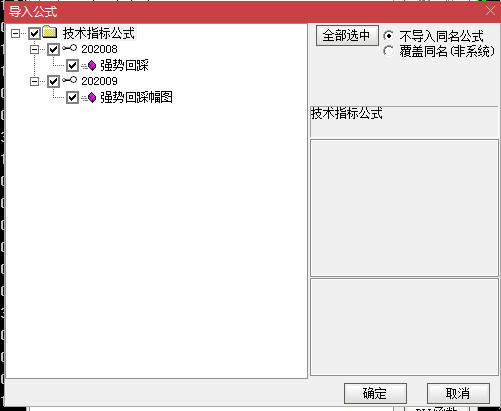Click the key icon beside 202009
Image resolution: width=501 pixels, height=411 pixels.
(x=69, y=80)
